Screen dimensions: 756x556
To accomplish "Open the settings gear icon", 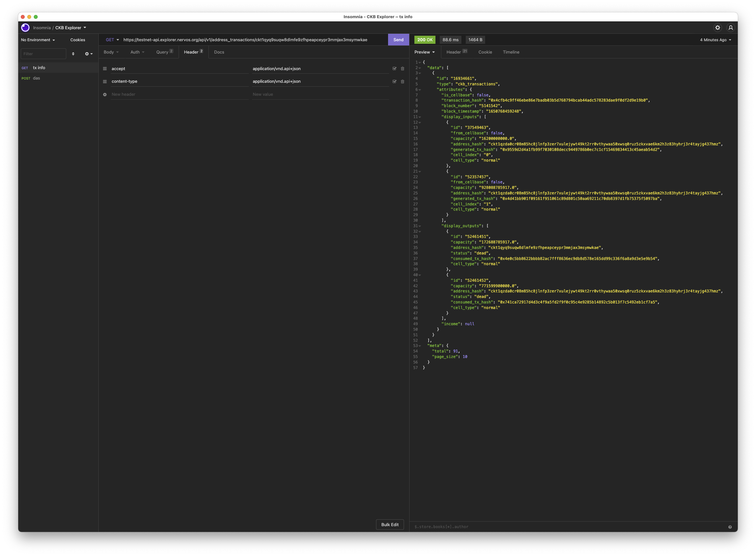I will click(x=717, y=28).
